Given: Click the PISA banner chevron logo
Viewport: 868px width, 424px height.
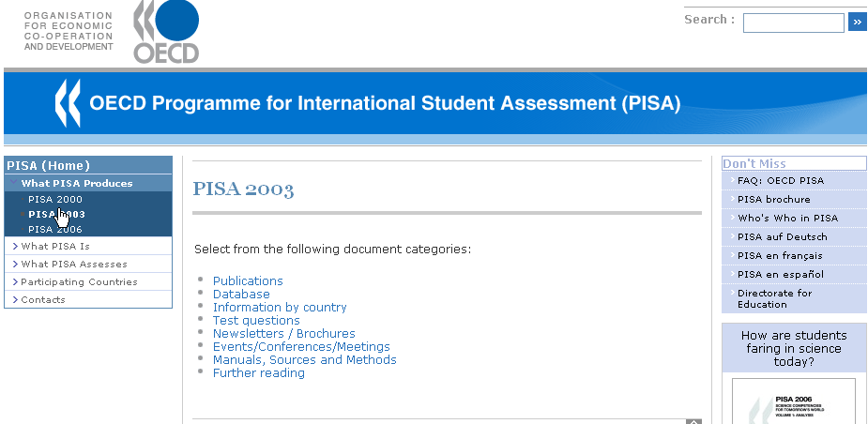Looking at the screenshot, I should [67, 103].
